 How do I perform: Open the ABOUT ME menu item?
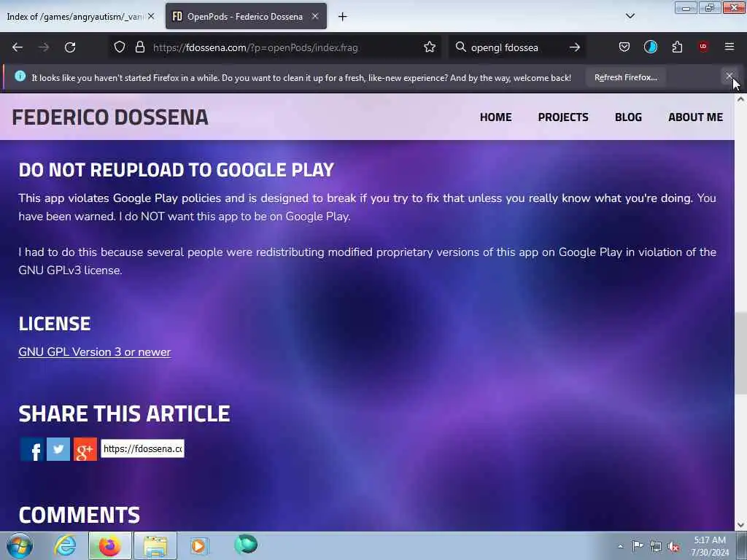(x=695, y=117)
